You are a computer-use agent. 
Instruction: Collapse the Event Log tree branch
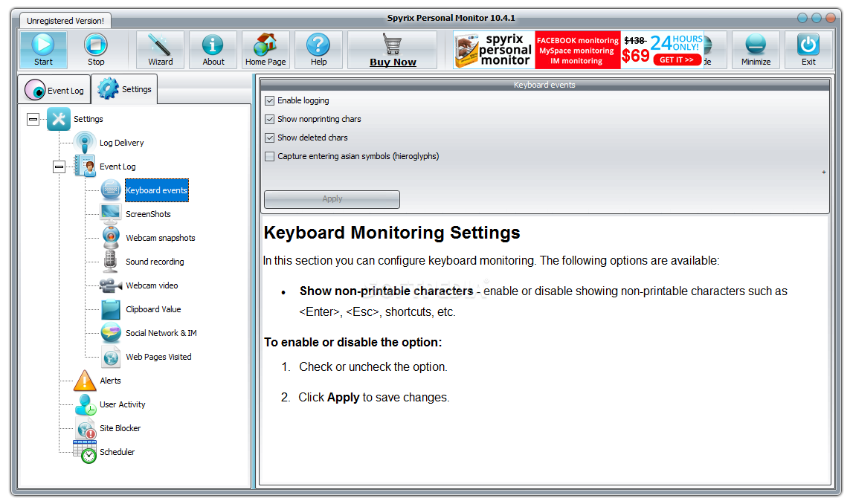pos(59,167)
